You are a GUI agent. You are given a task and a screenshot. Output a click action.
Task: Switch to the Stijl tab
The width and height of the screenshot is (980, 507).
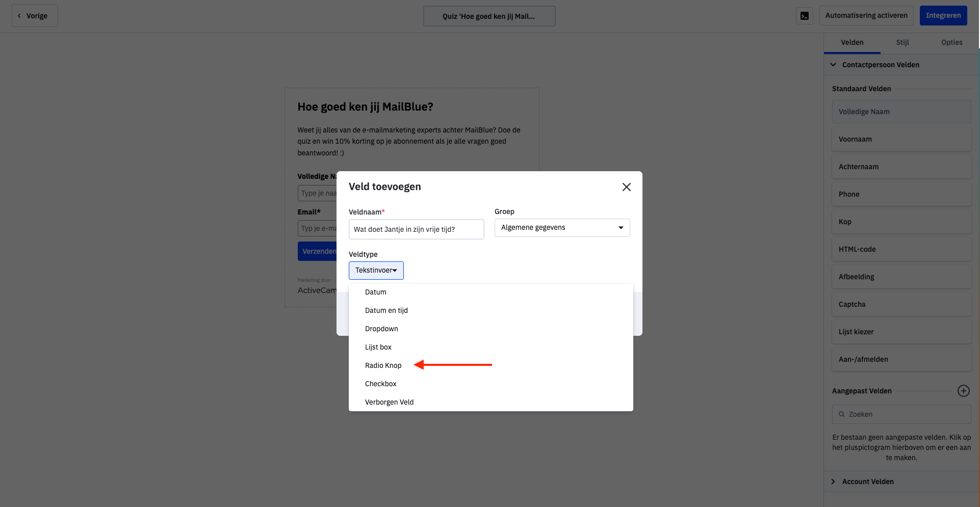click(902, 42)
